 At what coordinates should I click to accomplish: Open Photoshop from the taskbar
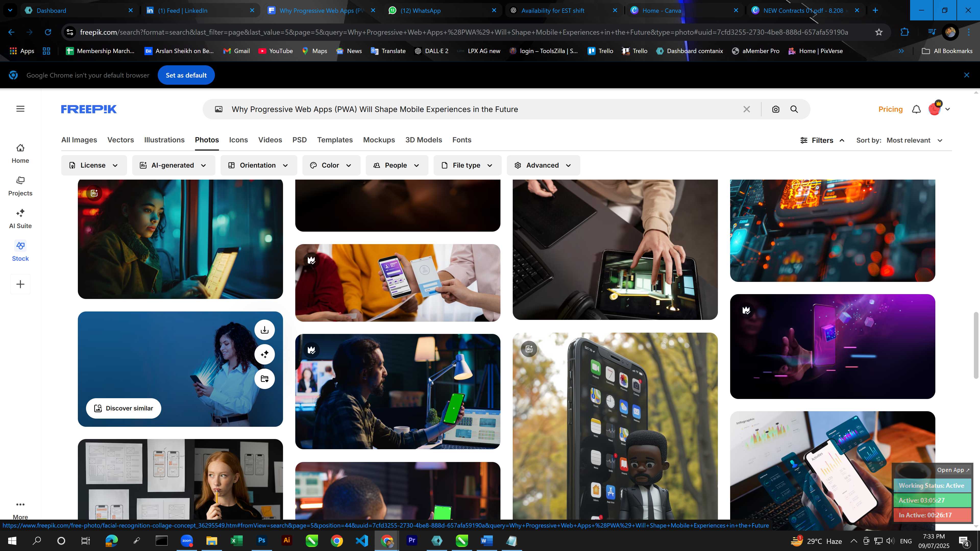pyautogui.click(x=262, y=540)
